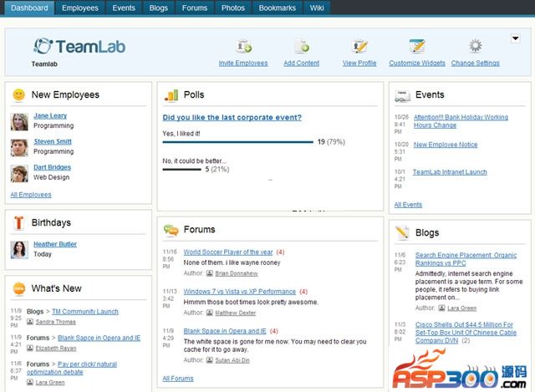Click the All Events link

(408, 205)
